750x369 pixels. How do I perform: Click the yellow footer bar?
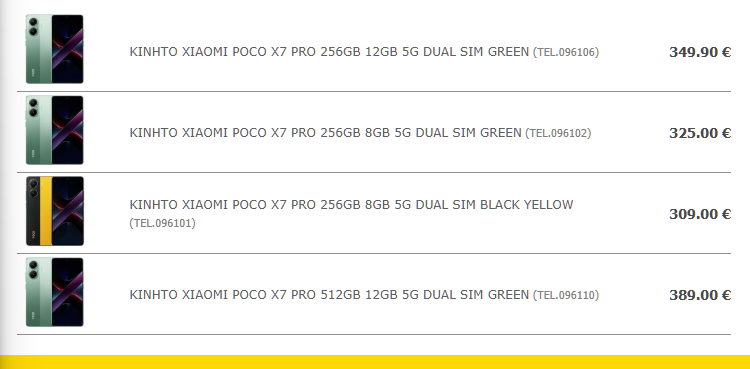click(375, 362)
